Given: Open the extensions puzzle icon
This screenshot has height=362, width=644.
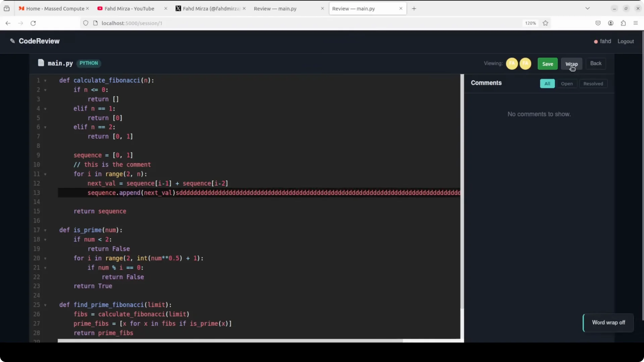Looking at the screenshot, I should click(x=623, y=23).
